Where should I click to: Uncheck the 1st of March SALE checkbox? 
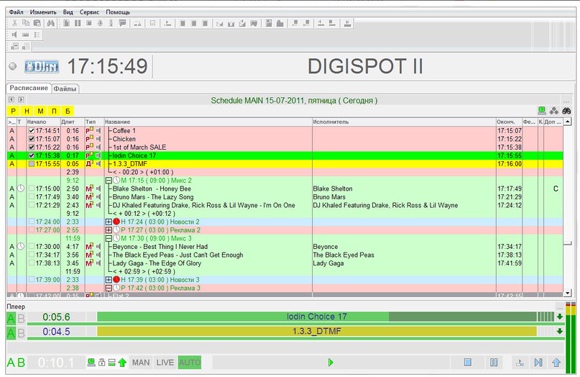click(31, 147)
